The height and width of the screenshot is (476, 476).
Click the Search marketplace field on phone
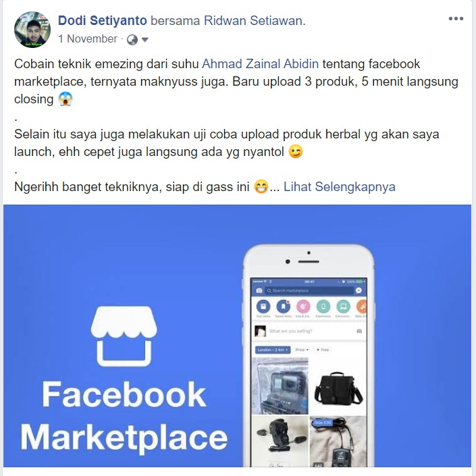[x=309, y=290]
